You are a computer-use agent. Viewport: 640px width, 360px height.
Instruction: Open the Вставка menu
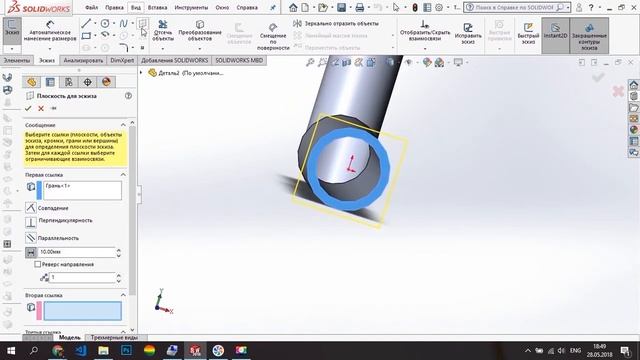[158, 7]
